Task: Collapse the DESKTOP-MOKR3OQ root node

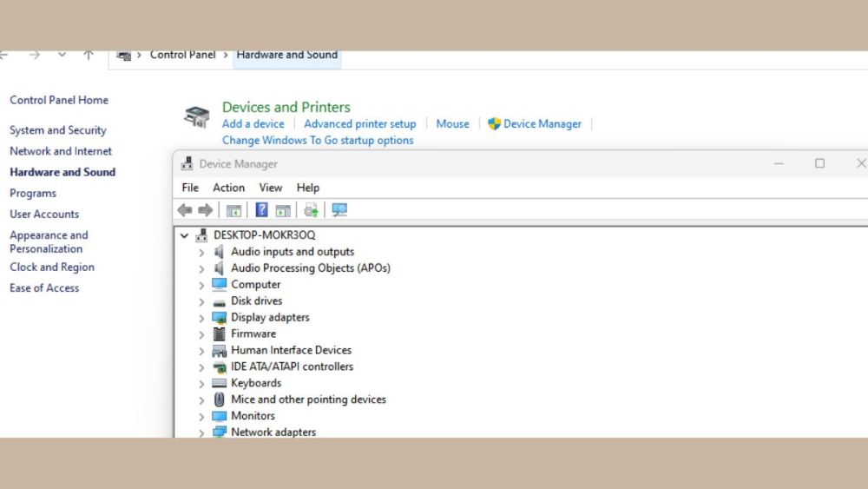Action: (184, 235)
